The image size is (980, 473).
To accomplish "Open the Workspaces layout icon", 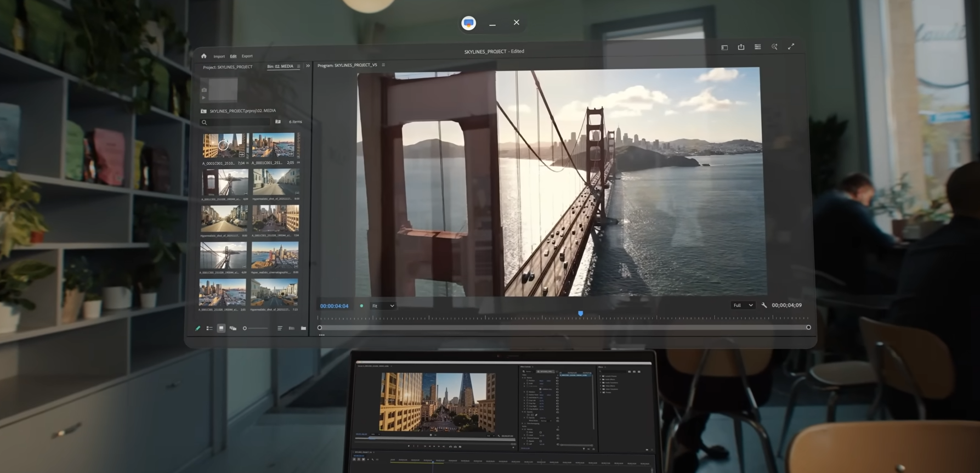I will point(724,48).
